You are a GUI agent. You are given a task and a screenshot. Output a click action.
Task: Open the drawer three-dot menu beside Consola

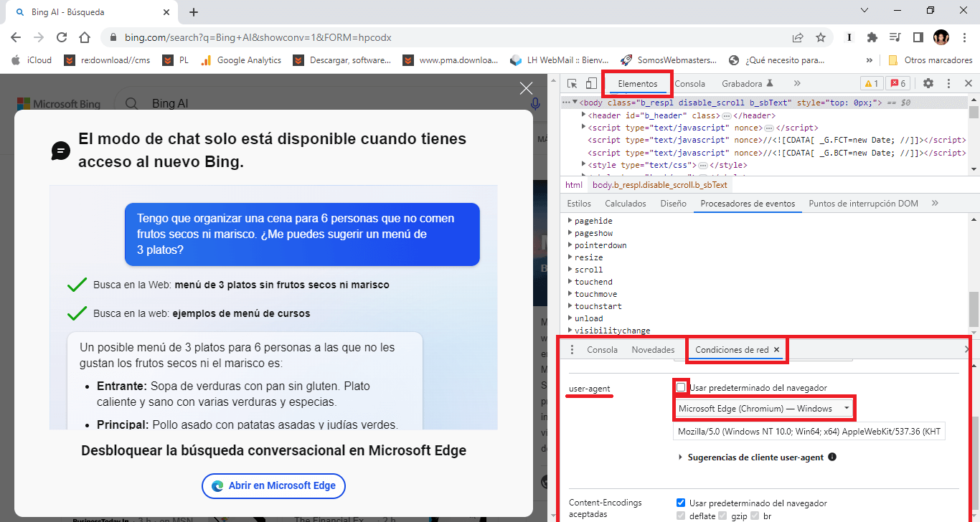pos(572,350)
